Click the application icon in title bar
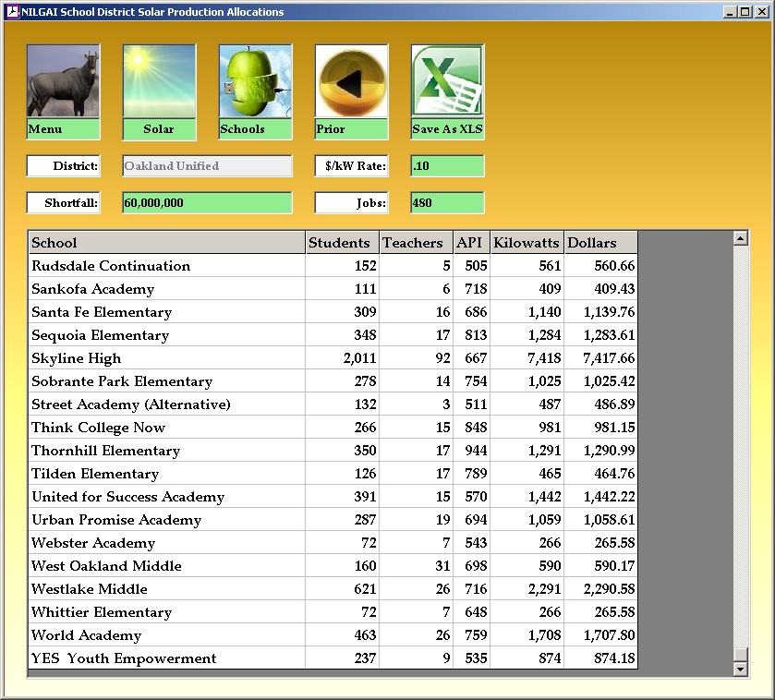The width and height of the screenshot is (775, 700). [x=13, y=11]
